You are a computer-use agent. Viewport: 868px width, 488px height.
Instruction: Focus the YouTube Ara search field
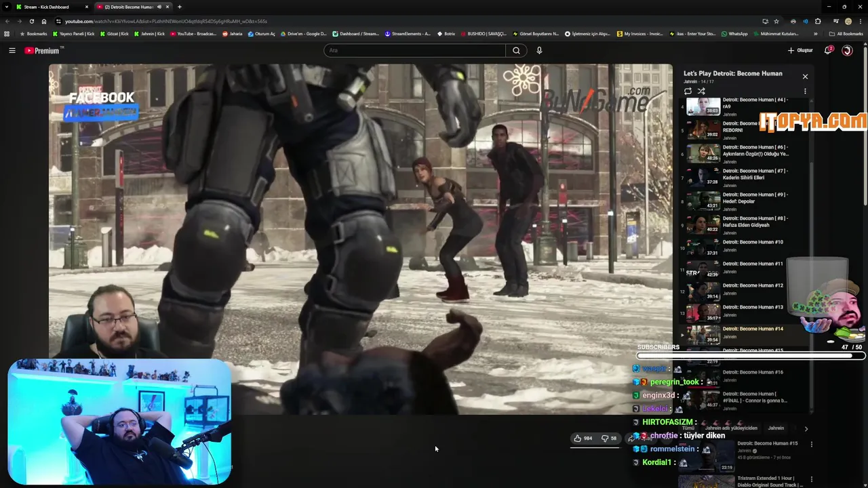pos(415,50)
